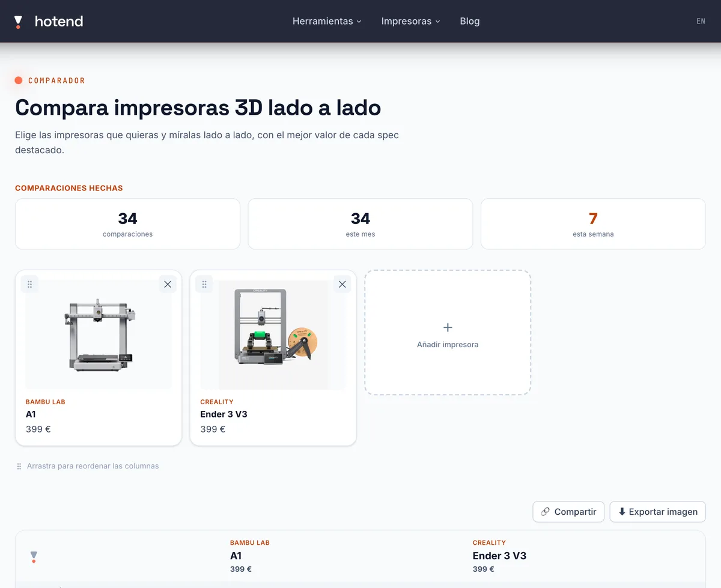Click the Bambu Lab A1 printer image
The image size is (721, 588).
point(99,335)
